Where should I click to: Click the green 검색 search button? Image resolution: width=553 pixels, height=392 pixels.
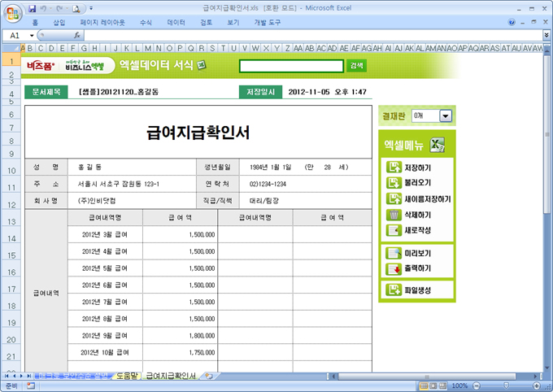pos(356,66)
